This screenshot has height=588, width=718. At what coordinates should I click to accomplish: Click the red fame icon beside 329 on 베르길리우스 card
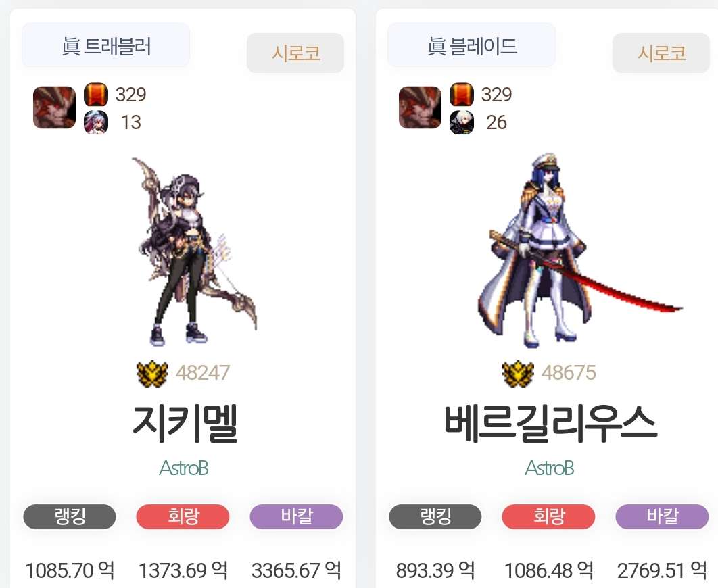point(462,95)
